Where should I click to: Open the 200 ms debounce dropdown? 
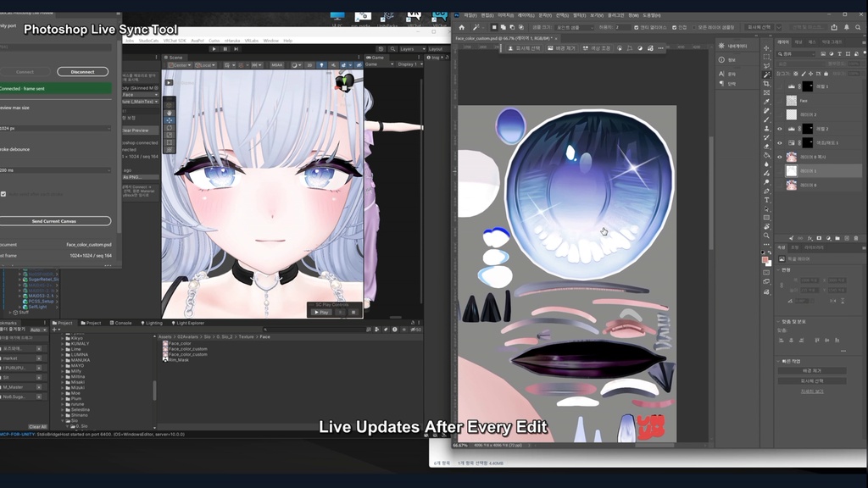coord(55,170)
